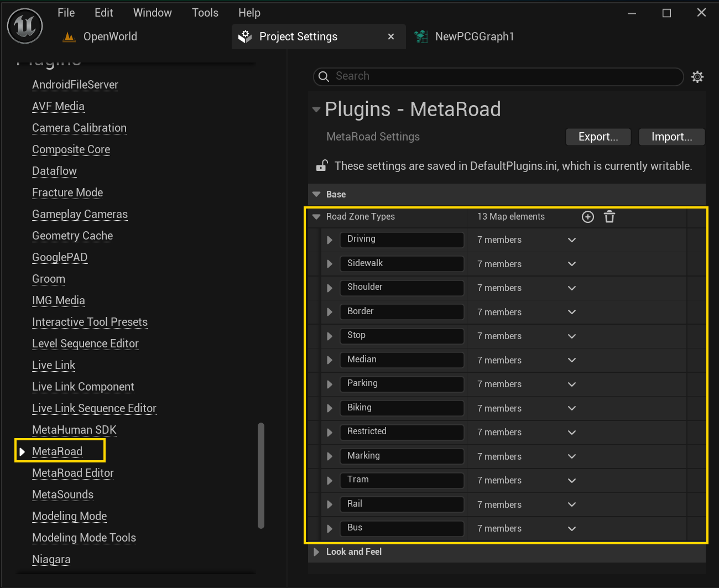Viewport: 719px width, 588px height.
Task: Open the Geometry Cache settings
Action: coord(72,236)
